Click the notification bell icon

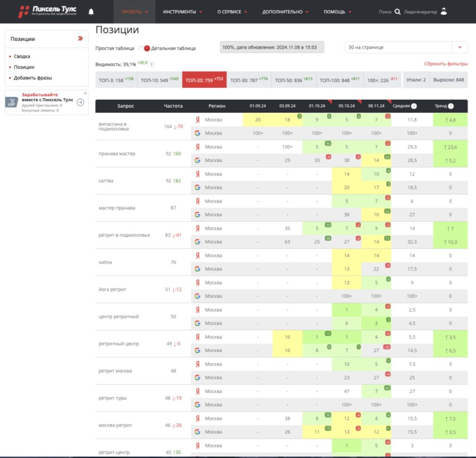coord(91,12)
